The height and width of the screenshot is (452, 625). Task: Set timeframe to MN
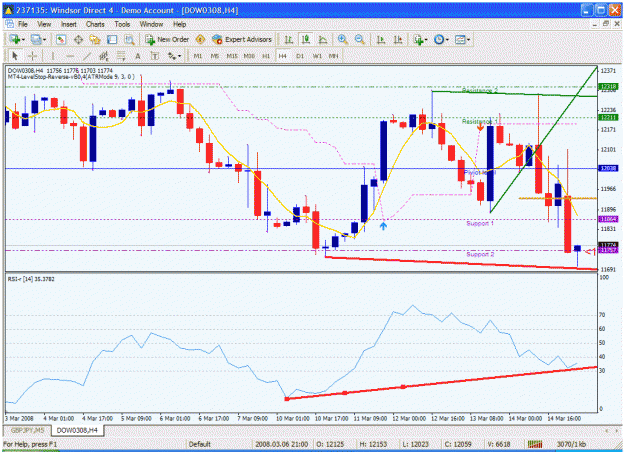334,56
